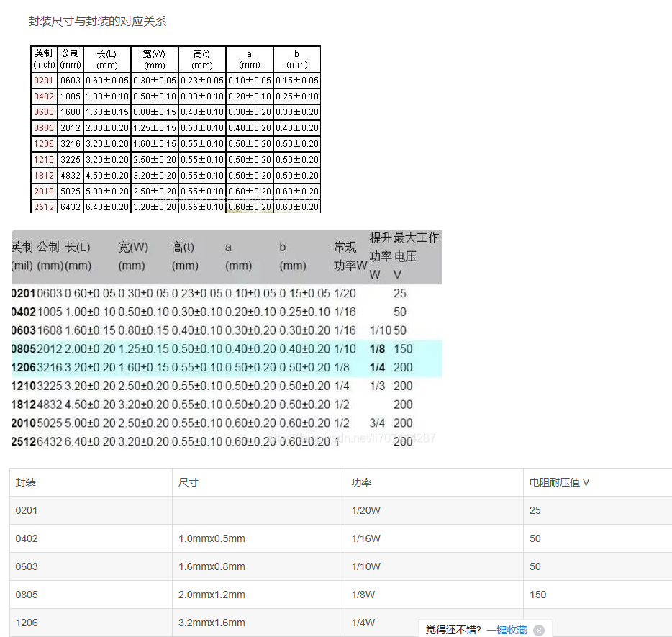Click the 尺寸 column header
This screenshot has width=672, height=637.
189,482
